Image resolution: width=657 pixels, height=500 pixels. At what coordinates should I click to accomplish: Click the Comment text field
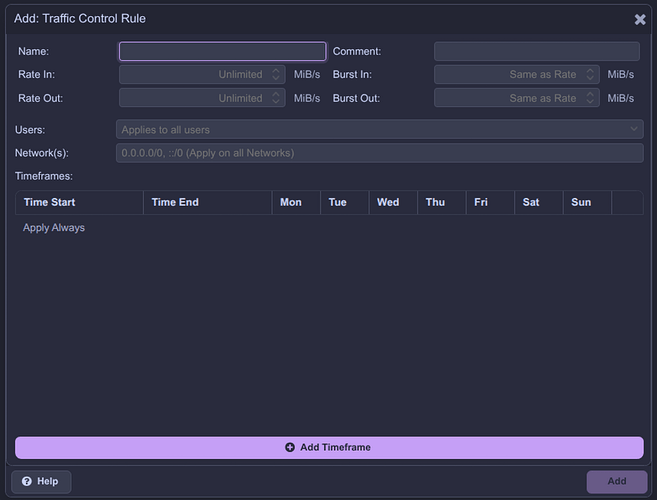[x=536, y=51]
